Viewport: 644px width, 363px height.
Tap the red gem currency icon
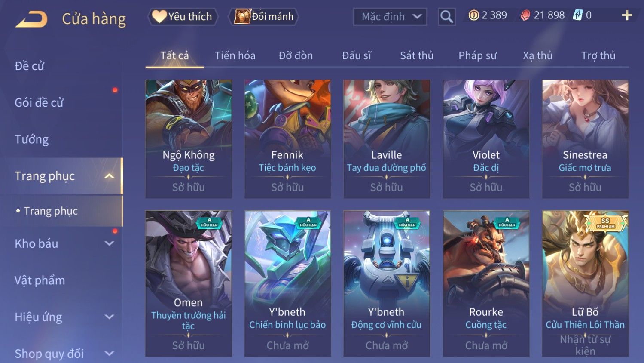click(x=525, y=15)
